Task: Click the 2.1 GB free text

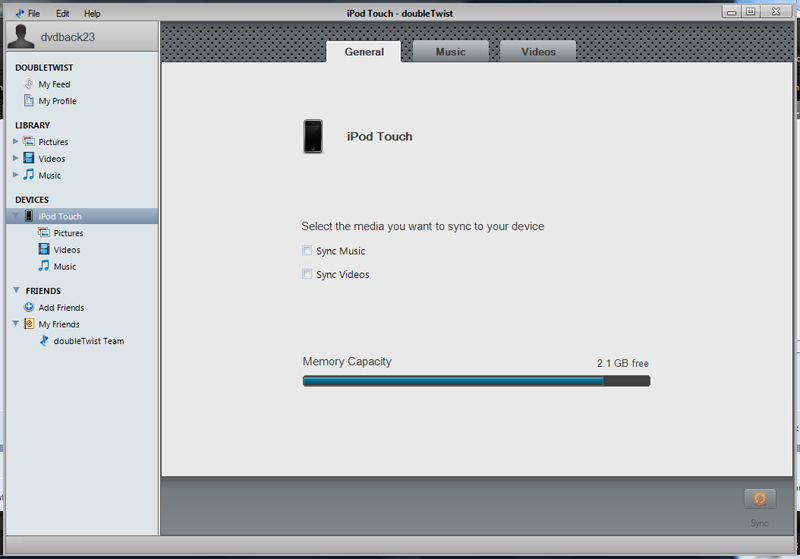Action: (x=622, y=363)
